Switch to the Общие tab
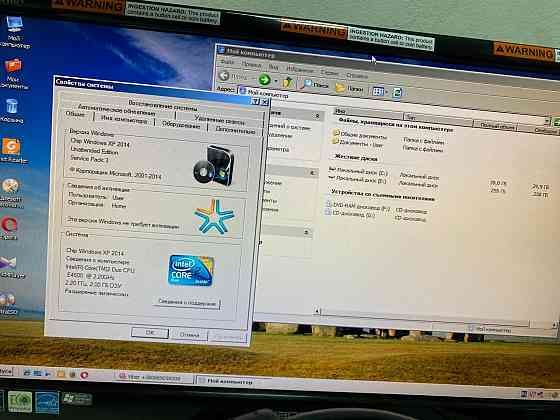The height and width of the screenshot is (420, 560). (76, 115)
